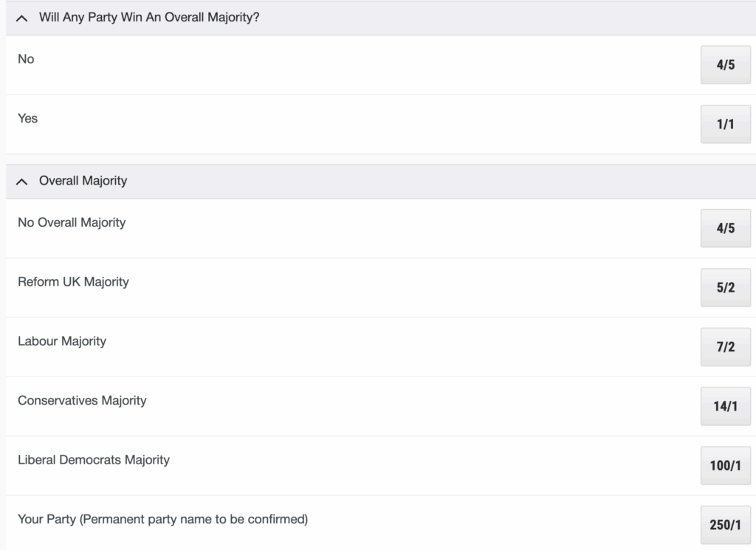Image resolution: width=756 pixels, height=550 pixels.
Task: Click the 'Yes' outcome label
Action: click(x=27, y=118)
